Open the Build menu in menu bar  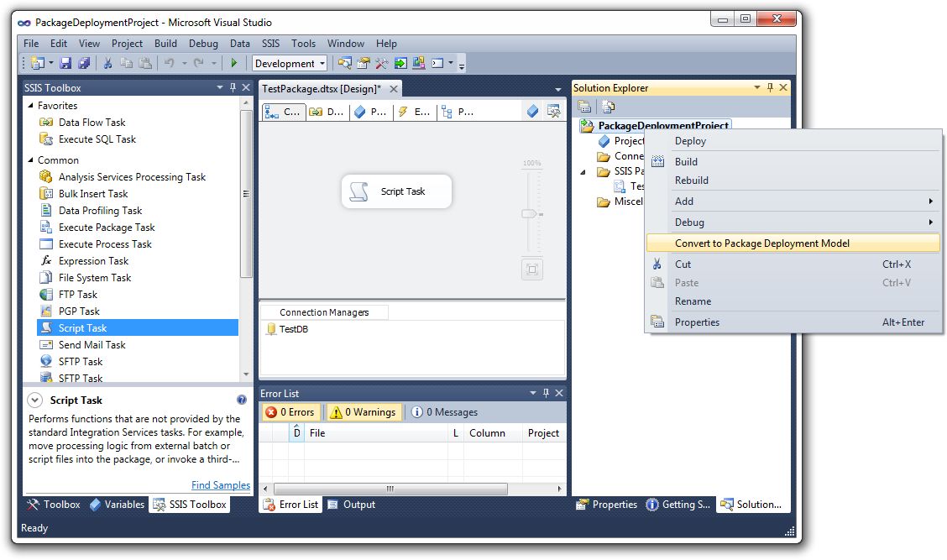[165, 44]
